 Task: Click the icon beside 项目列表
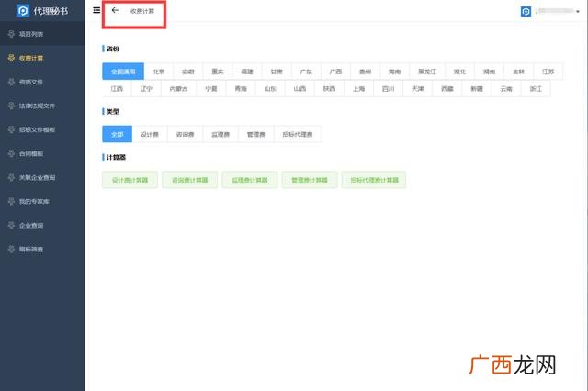coord(11,34)
